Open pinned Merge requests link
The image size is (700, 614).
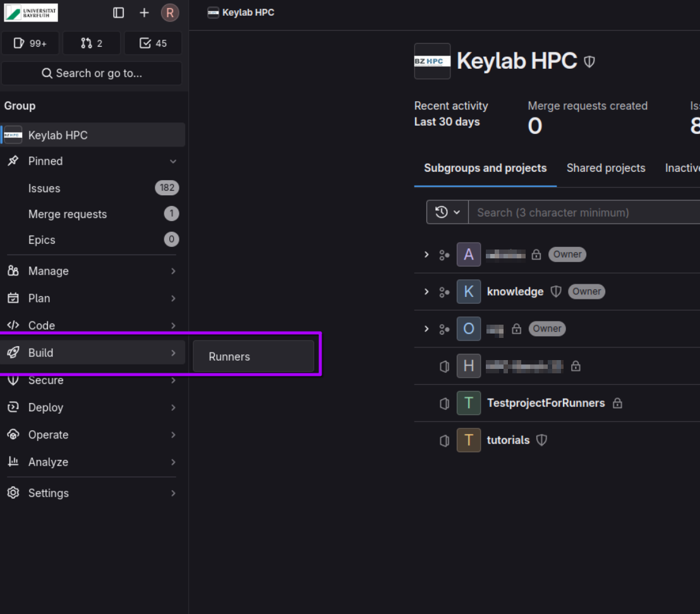pos(68,214)
